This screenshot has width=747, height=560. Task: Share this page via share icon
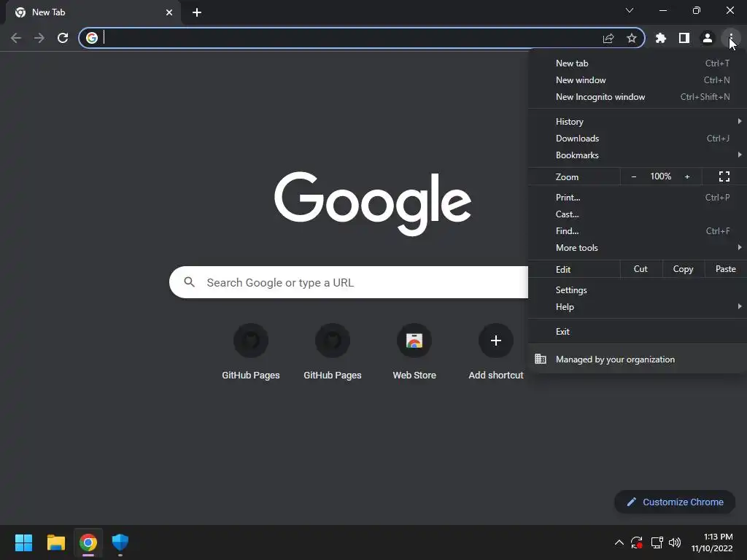(x=608, y=38)
